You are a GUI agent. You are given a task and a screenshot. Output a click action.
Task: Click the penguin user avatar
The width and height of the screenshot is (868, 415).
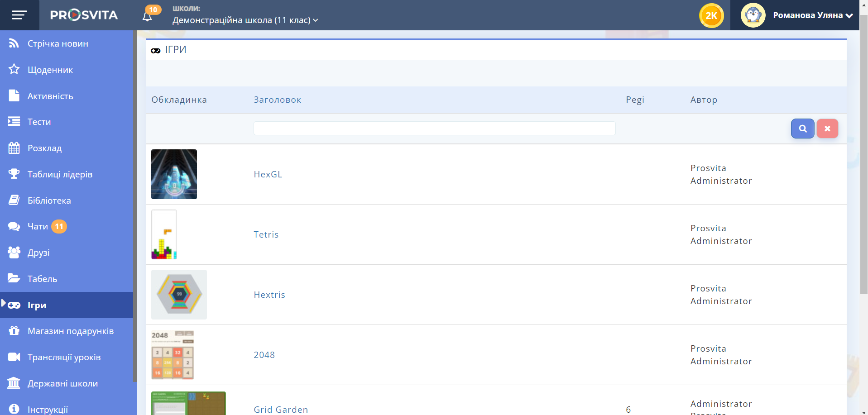[753, 15]
